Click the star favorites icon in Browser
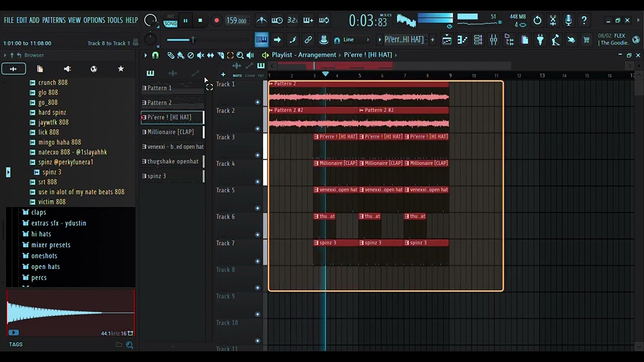Viewport: 644px width, 362px height. (121, 69)
